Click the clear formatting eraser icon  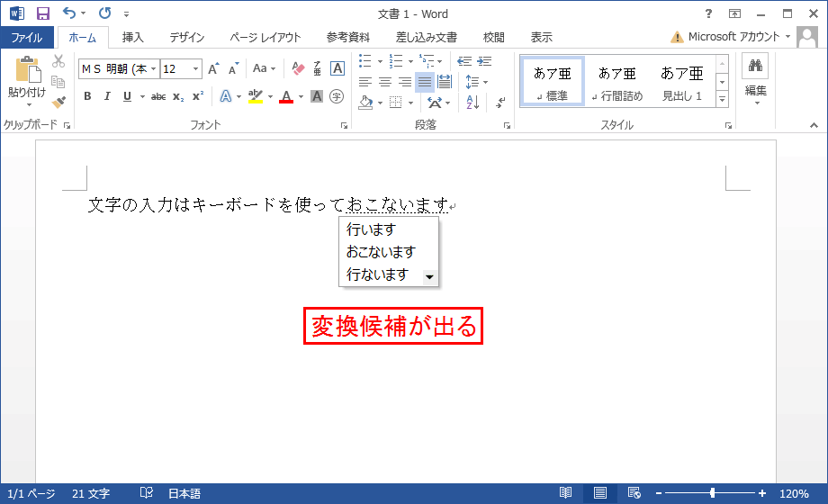point(299,68)
